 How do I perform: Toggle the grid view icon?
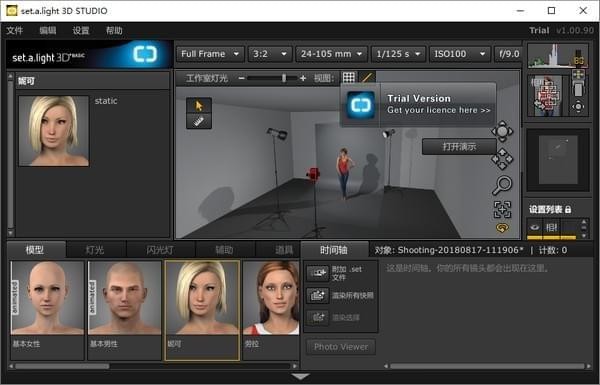[x=349, y=78]
